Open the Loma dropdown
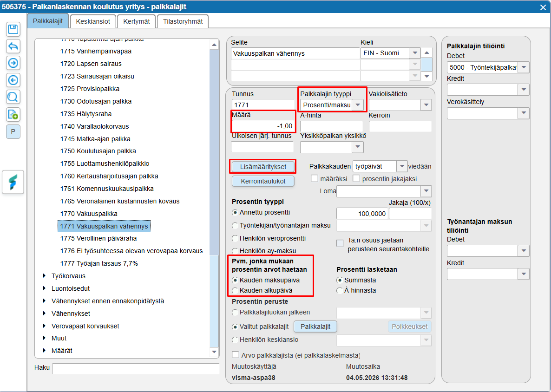 point(426,191)
